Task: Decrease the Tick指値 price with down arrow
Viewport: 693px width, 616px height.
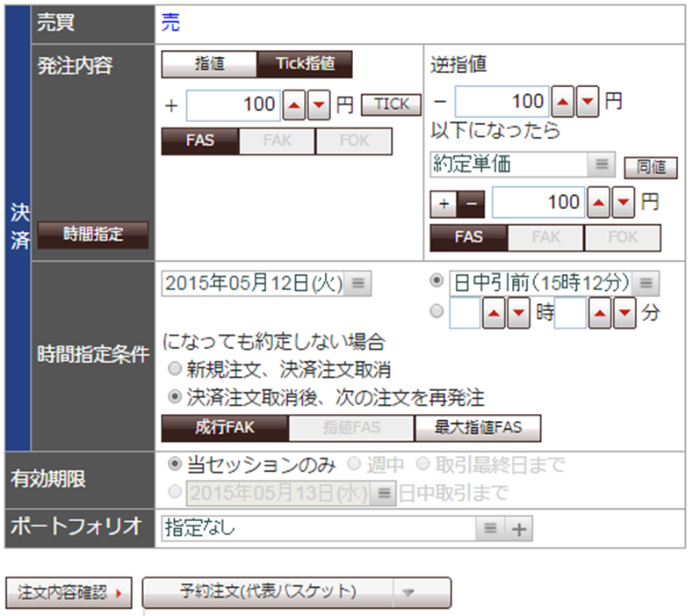Action: (x=319, y=105)
